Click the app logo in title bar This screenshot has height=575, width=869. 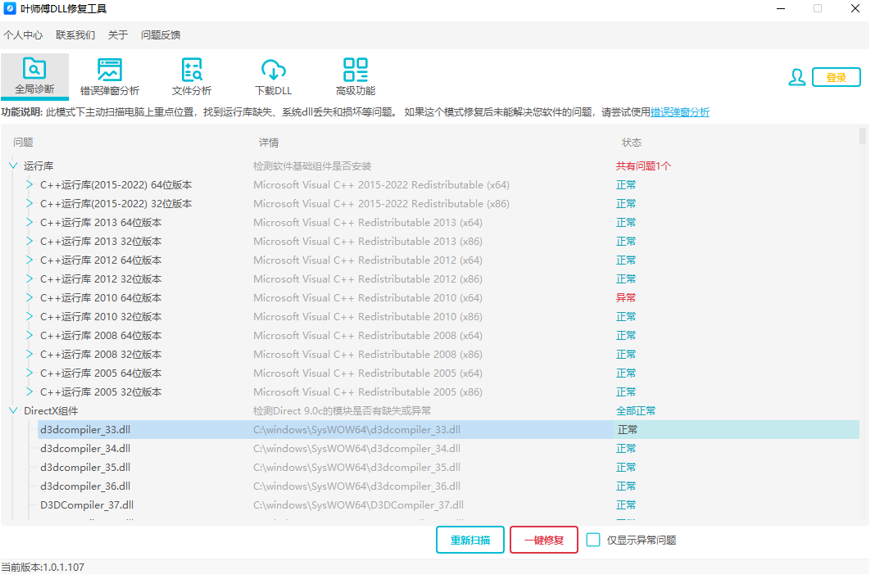pos(9,8)
